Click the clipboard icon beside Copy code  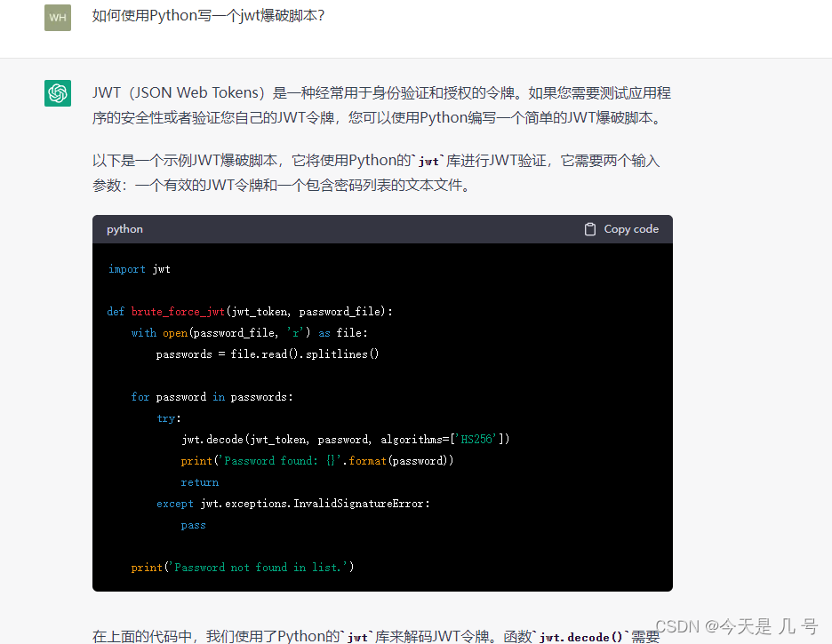pos(590,229)
